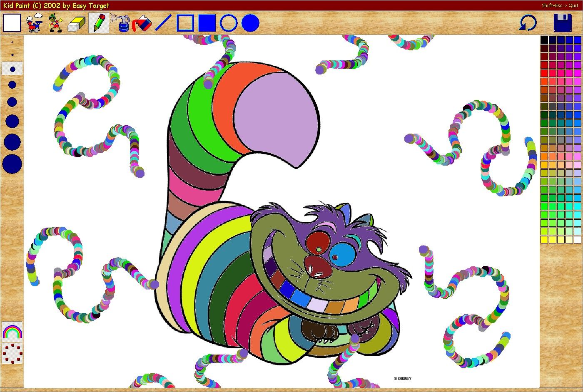Choose the smallest brush size dot
This screenshot has height=392, width=583.
click(12, 42)
